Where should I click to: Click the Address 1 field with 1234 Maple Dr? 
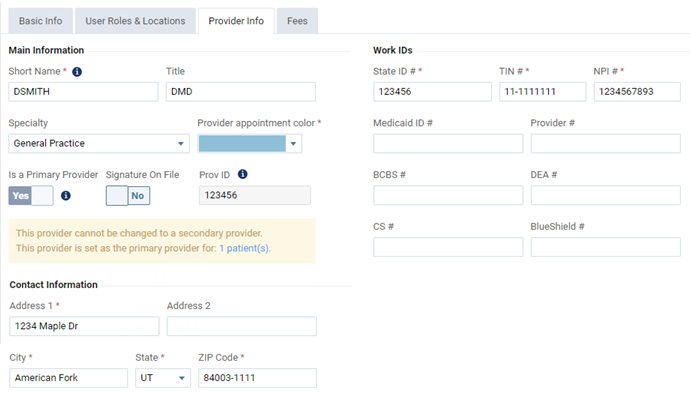point(84,326)
